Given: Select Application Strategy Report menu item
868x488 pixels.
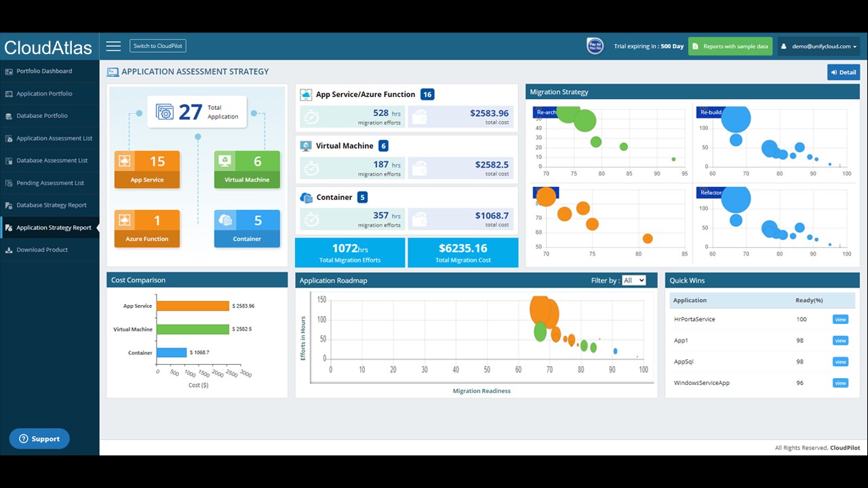Looking at the screenshot, I should click(x=54, y=228).
